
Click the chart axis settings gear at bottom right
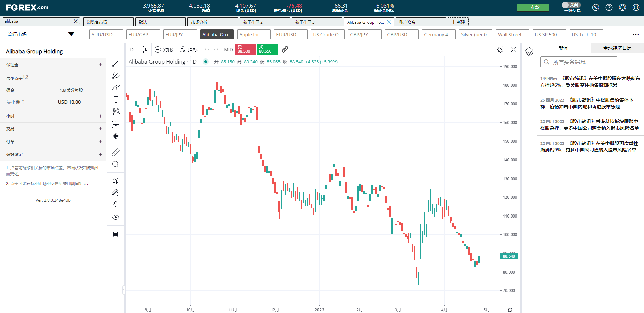(x=510, y=310)
